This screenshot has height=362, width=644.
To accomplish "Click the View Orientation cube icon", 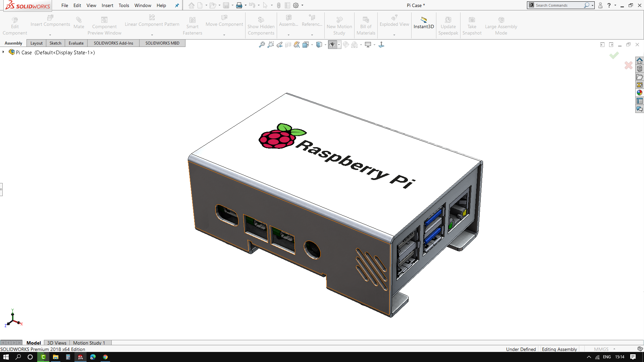I will click(x=306, y=45).
